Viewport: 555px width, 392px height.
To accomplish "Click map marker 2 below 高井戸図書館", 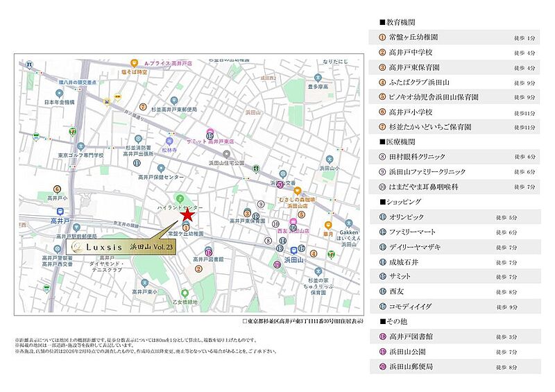I will point(198,269).
